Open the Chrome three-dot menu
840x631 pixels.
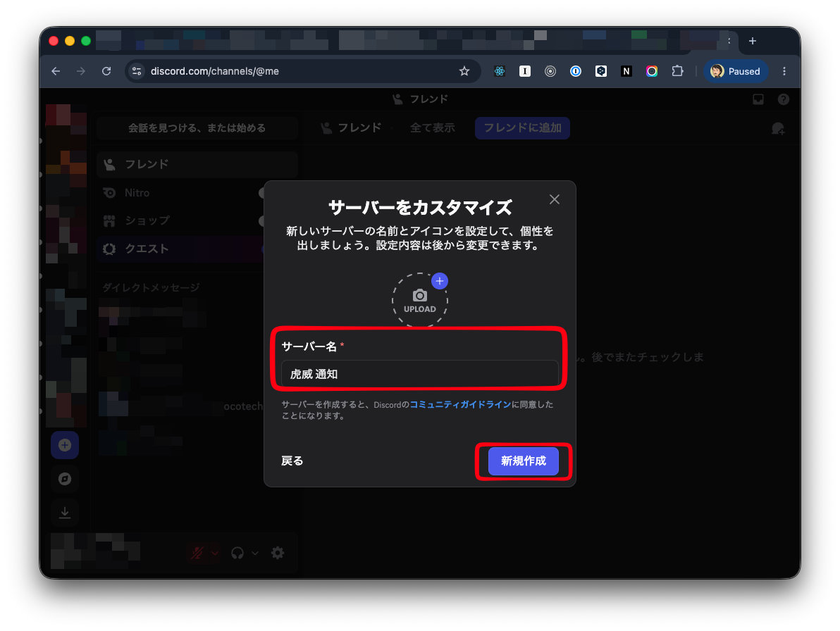click(784, 71)
